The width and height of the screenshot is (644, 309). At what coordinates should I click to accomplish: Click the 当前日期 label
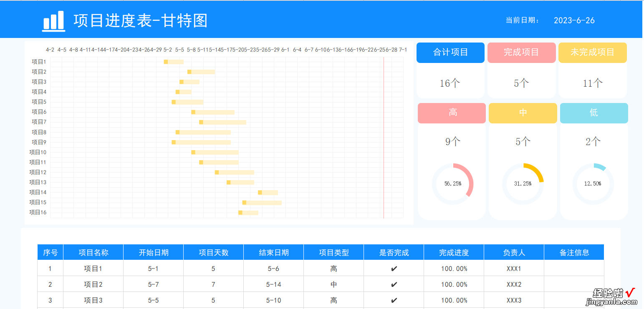pyautogui.click(x=523, y=20)
